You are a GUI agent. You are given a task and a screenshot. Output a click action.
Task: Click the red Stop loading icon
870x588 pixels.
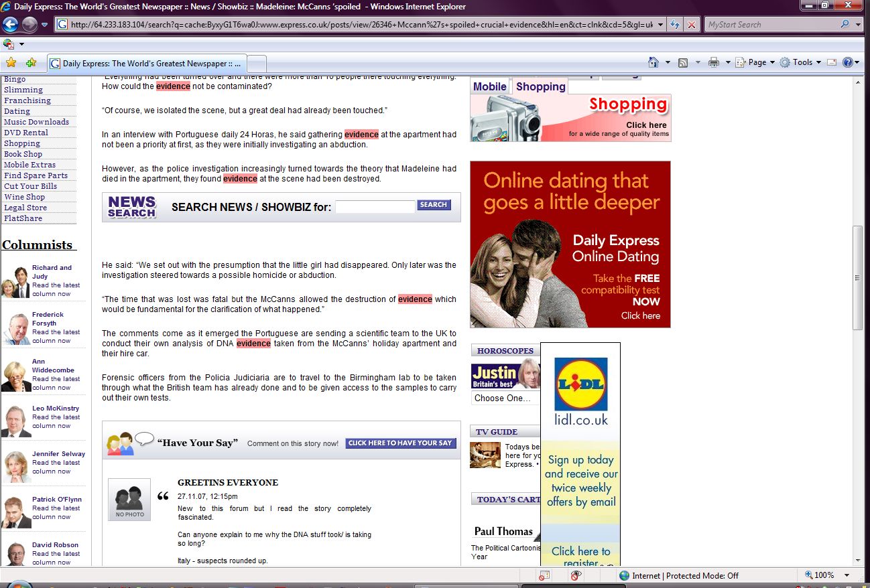(692, 25)
